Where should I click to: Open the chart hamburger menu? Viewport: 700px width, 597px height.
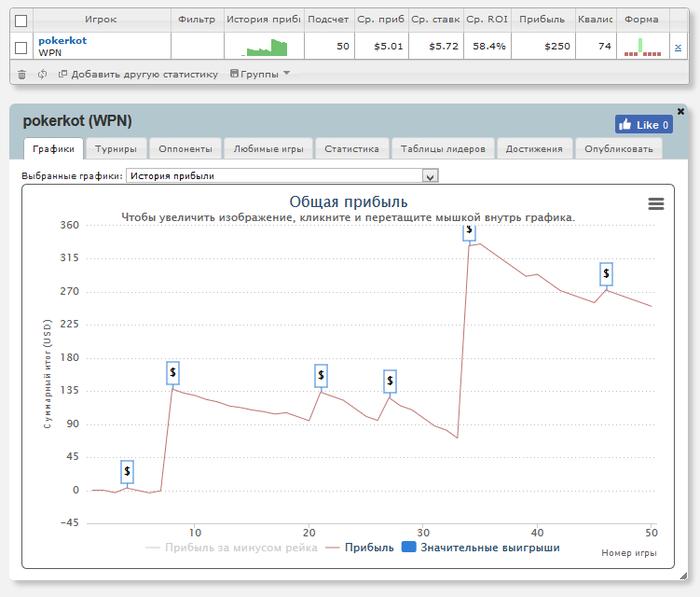pyautogui.click(x=656, y=204)
